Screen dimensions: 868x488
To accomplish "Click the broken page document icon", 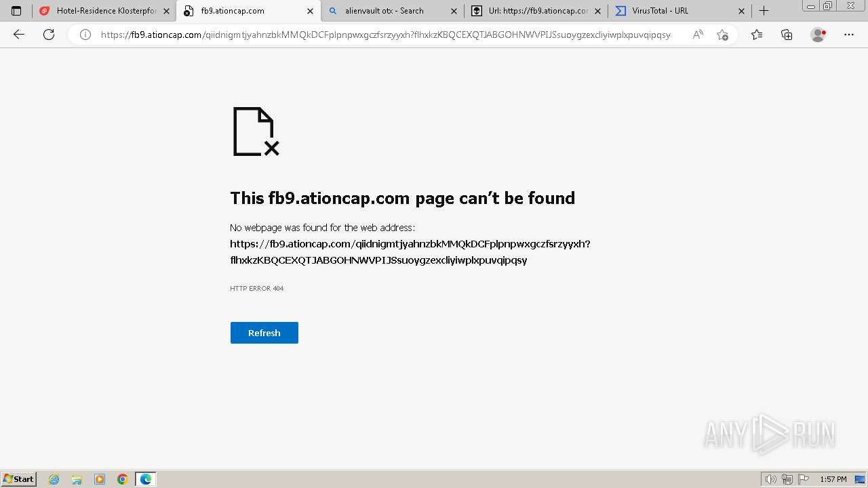I will 256,131.
